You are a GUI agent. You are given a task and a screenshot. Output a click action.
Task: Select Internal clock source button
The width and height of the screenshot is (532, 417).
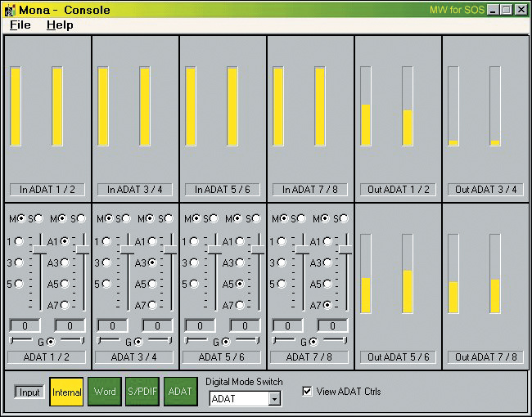(x=66, y=392)
